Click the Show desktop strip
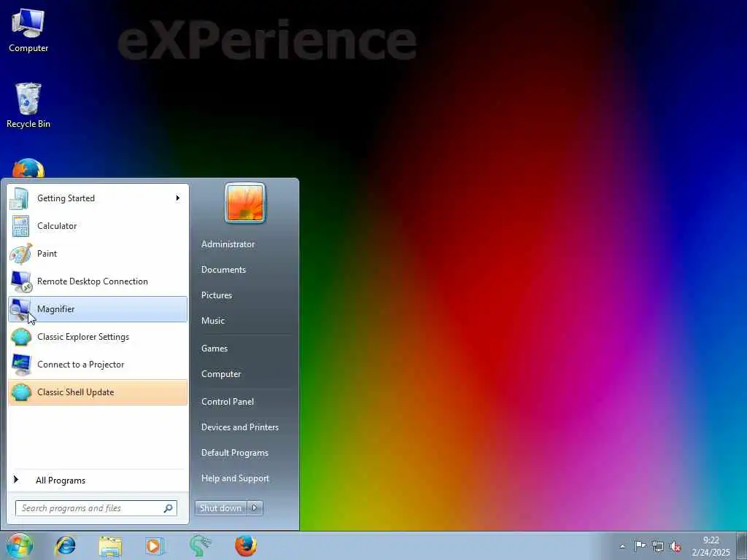Viewport: 747px width, 560px height. coord(742,545)
